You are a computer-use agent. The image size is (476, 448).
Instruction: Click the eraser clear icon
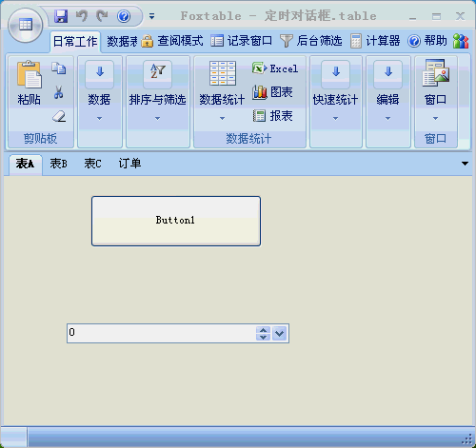[59, 116]
